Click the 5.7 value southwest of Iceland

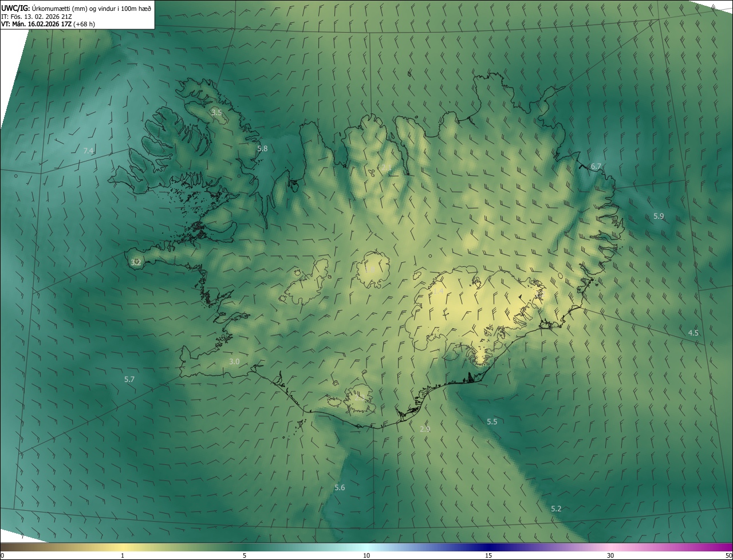coord(129,379)
